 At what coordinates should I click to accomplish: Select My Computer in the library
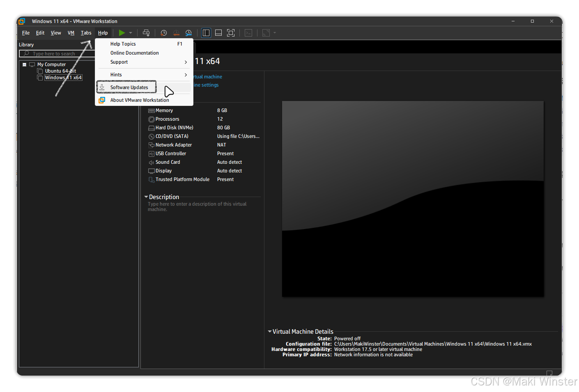tap(51, 64)
